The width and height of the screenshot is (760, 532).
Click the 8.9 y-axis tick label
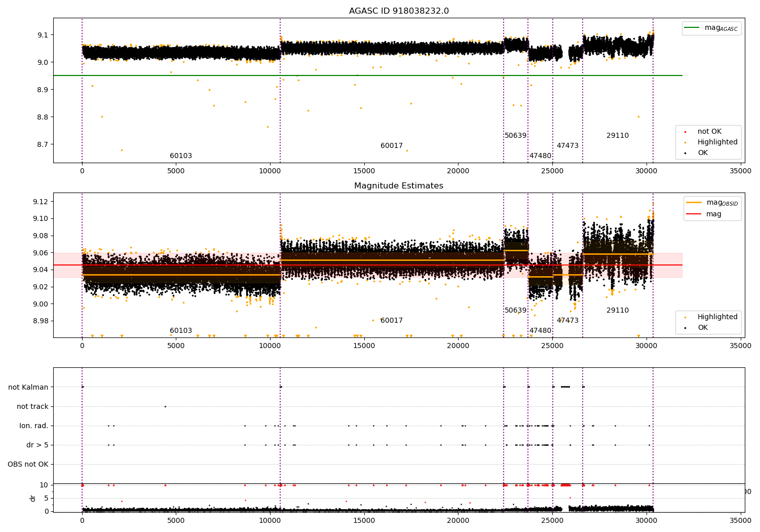[x=43, y=90]
